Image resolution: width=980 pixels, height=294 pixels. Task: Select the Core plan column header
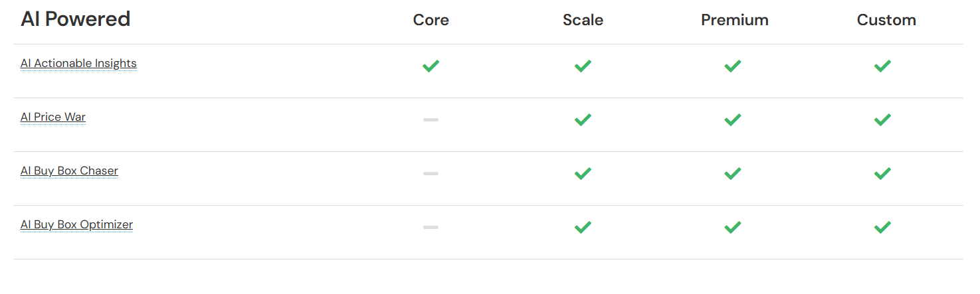[x=431, y=20]
